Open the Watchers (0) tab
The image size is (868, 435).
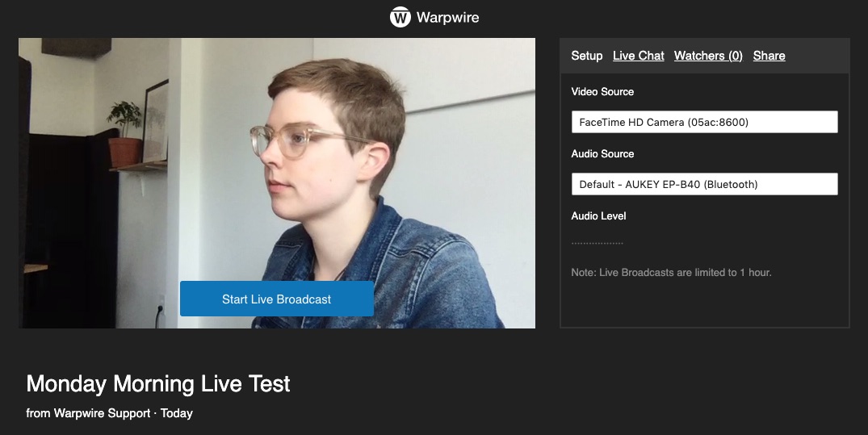708,56
